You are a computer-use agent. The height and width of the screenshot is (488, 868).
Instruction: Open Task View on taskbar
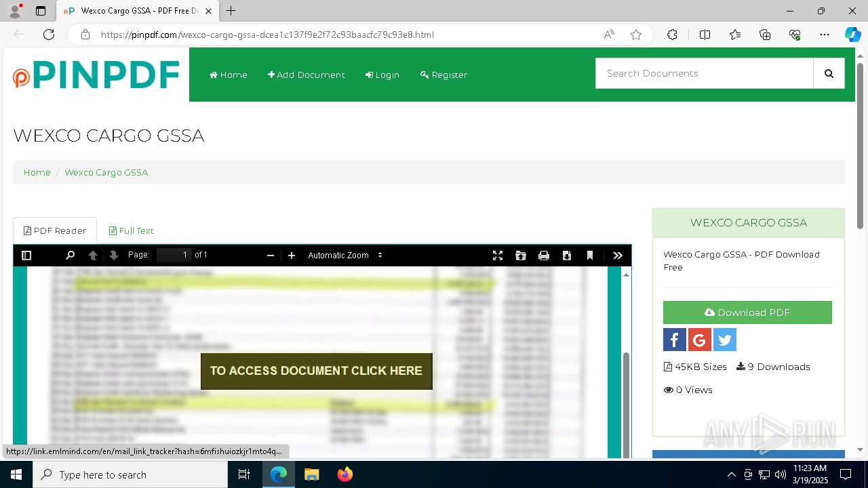[244, 474]
